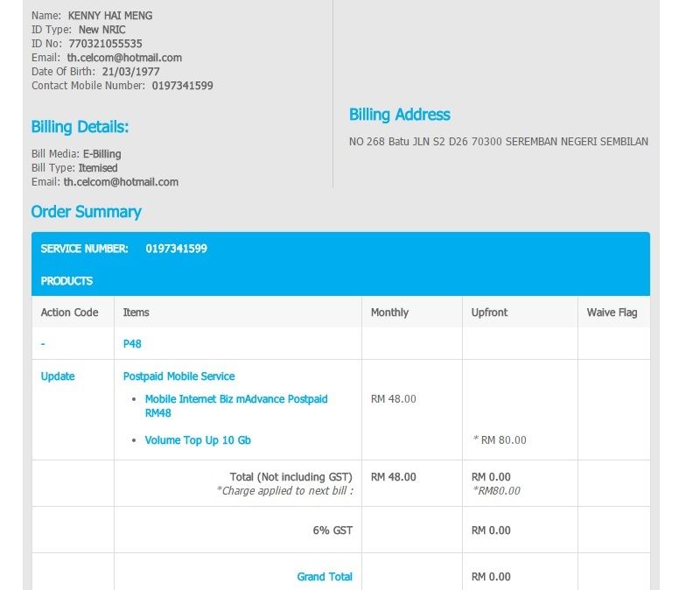
Task: Click the SERVICE NUMBER 0197341599 banner text
Action: 123,249
